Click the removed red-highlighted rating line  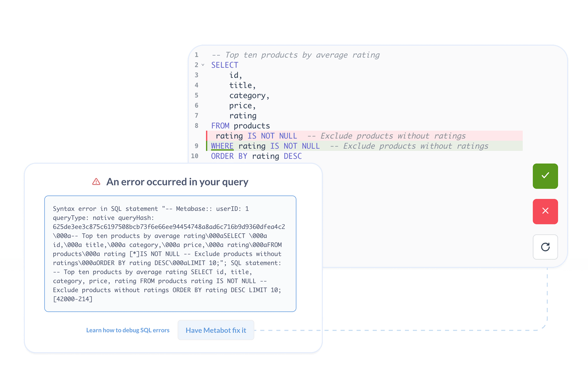click(364, 136)
